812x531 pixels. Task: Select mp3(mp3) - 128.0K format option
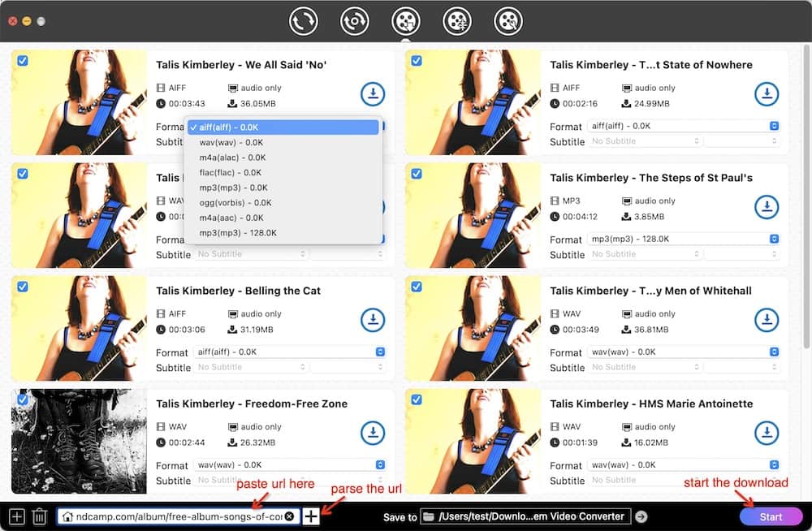[x=238, y=233]
